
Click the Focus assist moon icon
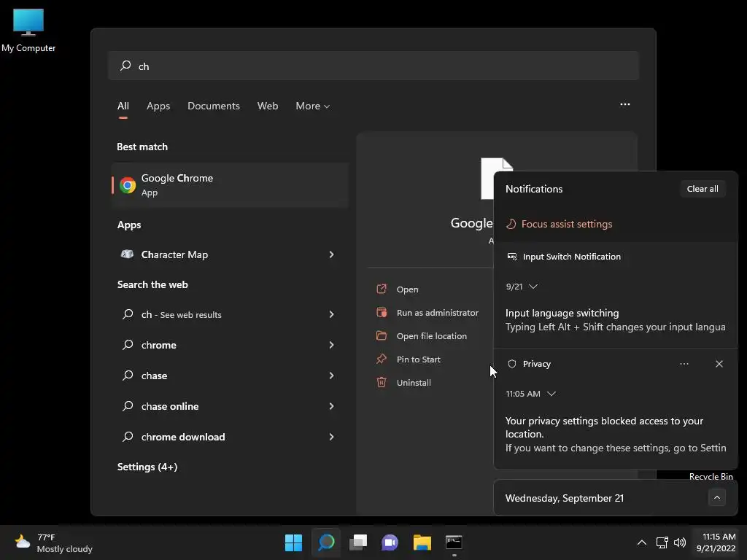tap(511, 224)
